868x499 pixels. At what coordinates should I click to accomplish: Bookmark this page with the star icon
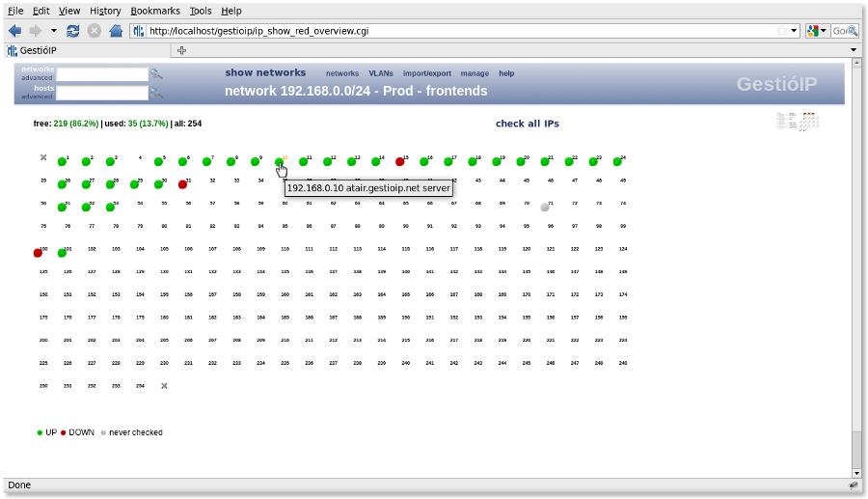pyautogui.click(x=781, y=31)
